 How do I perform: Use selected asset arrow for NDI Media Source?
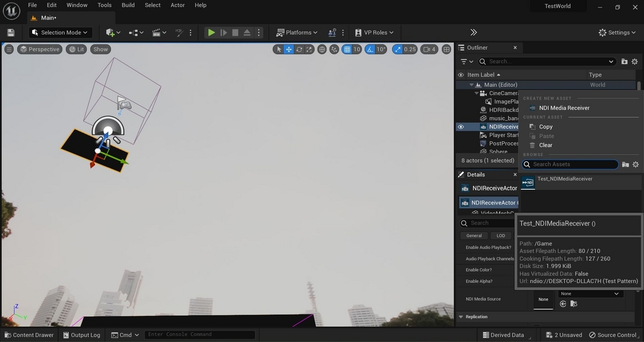(563, 304)
